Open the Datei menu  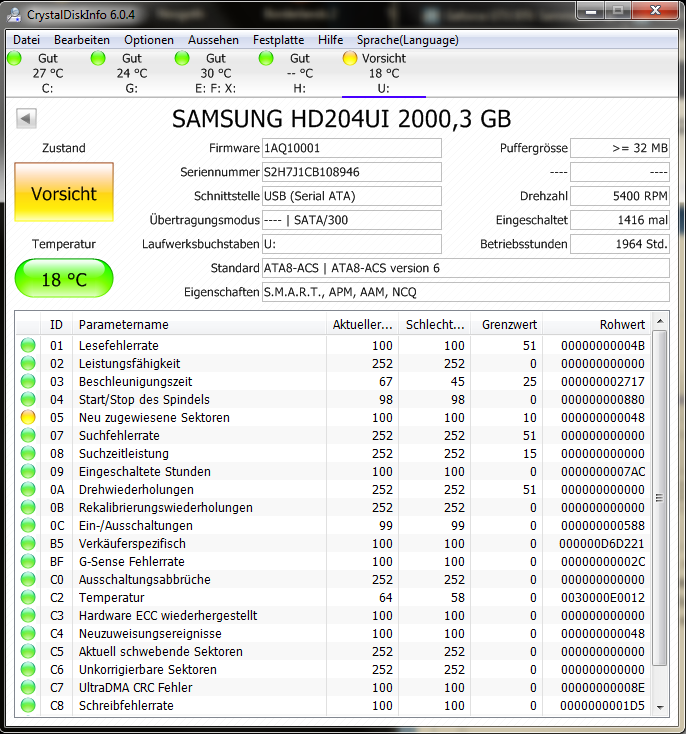point(26,40)
